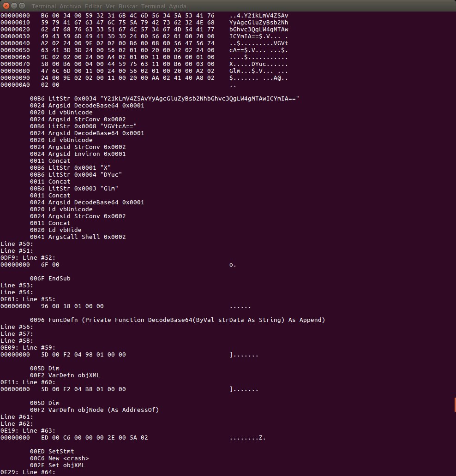
Task: Click the hex bytes starting "ED 00 C6 00"
Action: click(95, 437)
